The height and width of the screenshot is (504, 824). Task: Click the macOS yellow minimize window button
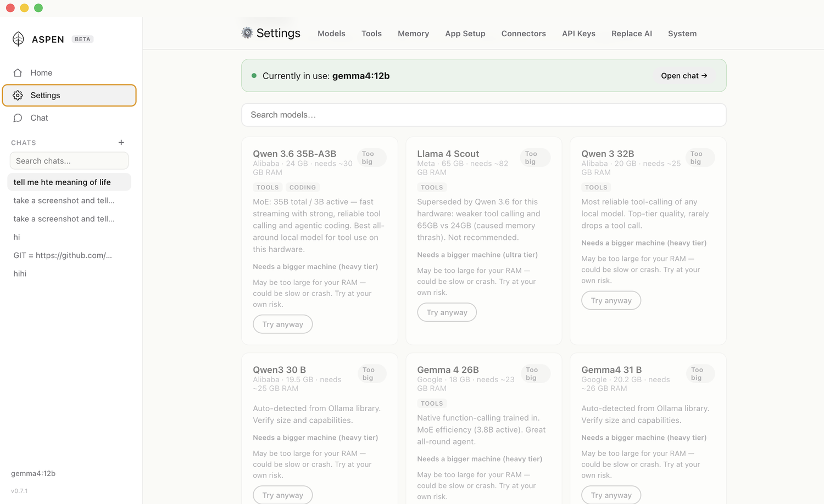(24, 8)
